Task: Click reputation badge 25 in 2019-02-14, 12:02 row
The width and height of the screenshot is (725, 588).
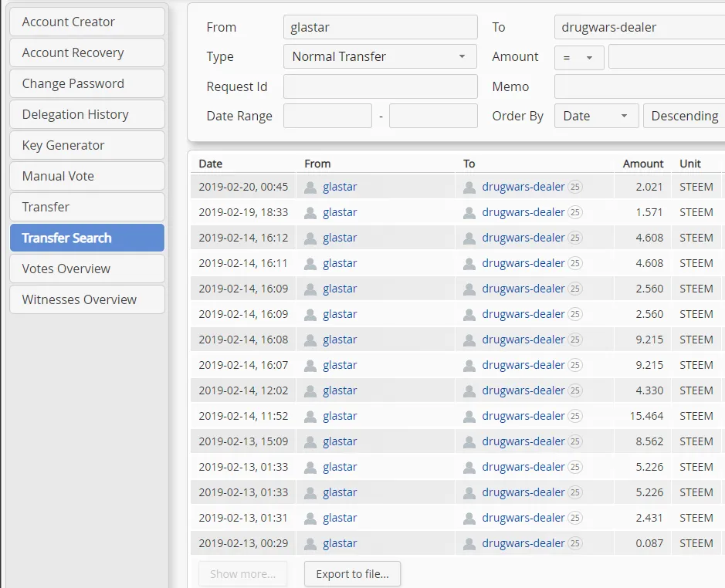Action: pyautogui.click(x=574, y=390)
